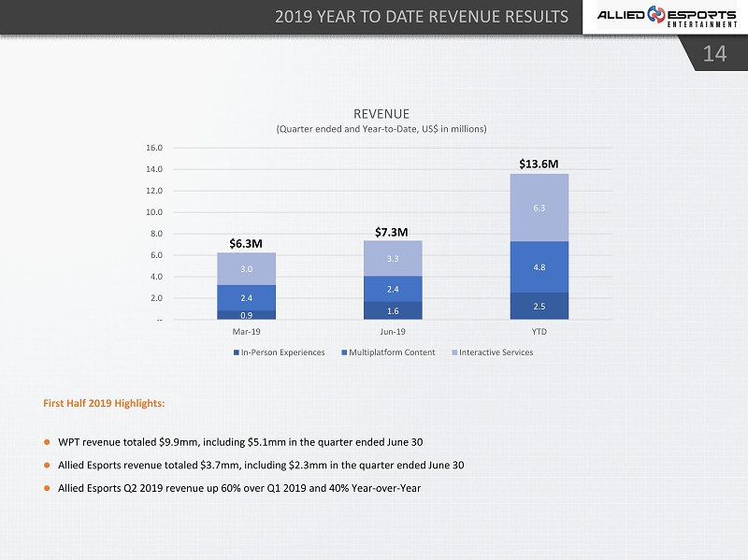Select the YTD In-Person Experiences 2.5 segment

click(539, 306)
